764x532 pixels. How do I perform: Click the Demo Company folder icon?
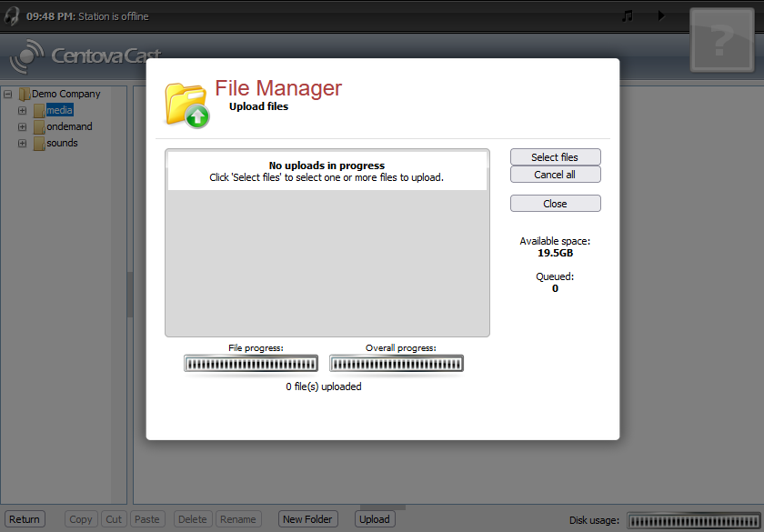[x=25, y=94]
